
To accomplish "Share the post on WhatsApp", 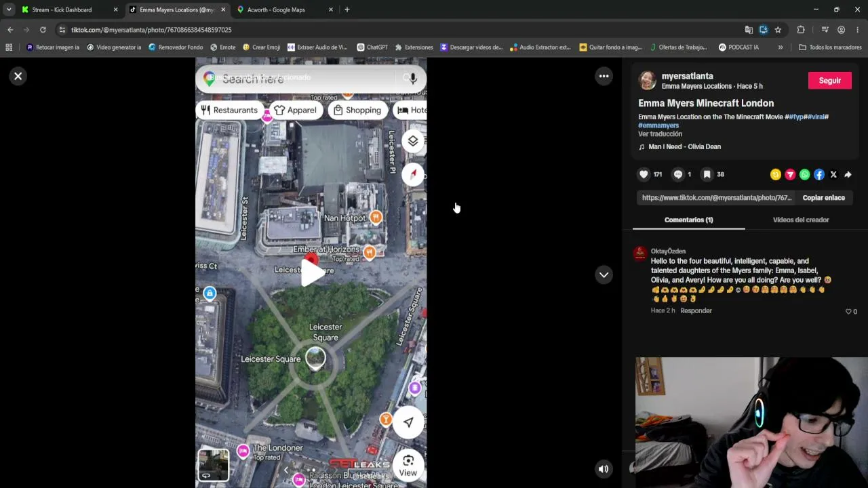I will [804, 174].
